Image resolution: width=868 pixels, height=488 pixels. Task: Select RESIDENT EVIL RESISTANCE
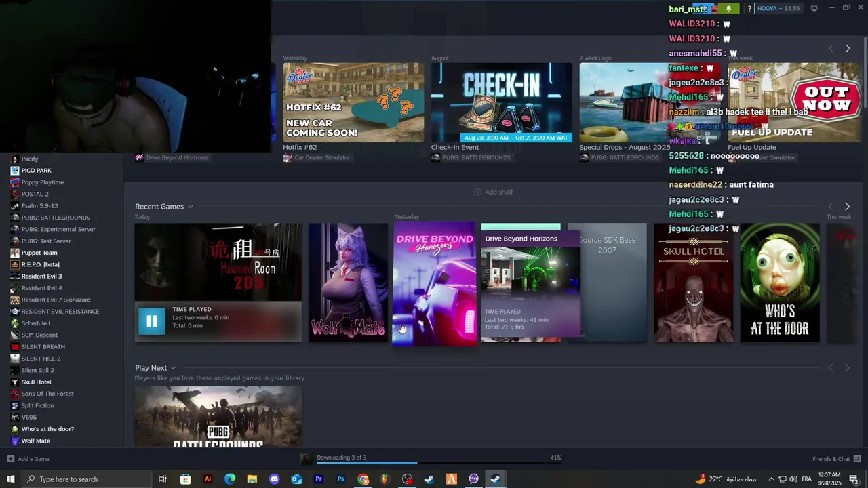(60, 312)
